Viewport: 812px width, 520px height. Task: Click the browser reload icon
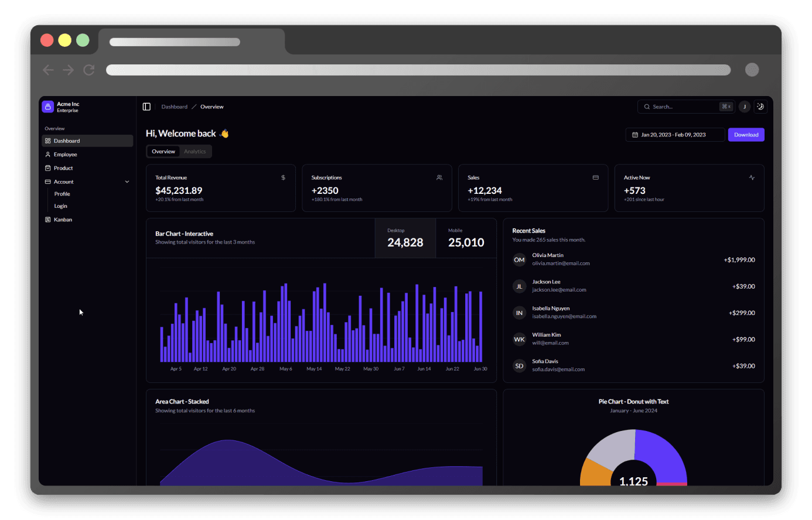coord(89,70)
